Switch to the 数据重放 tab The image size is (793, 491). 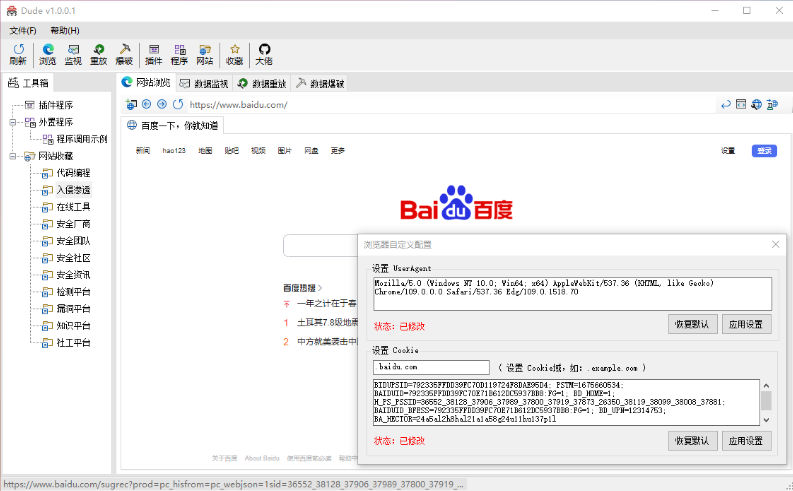[x=262, y=83]
